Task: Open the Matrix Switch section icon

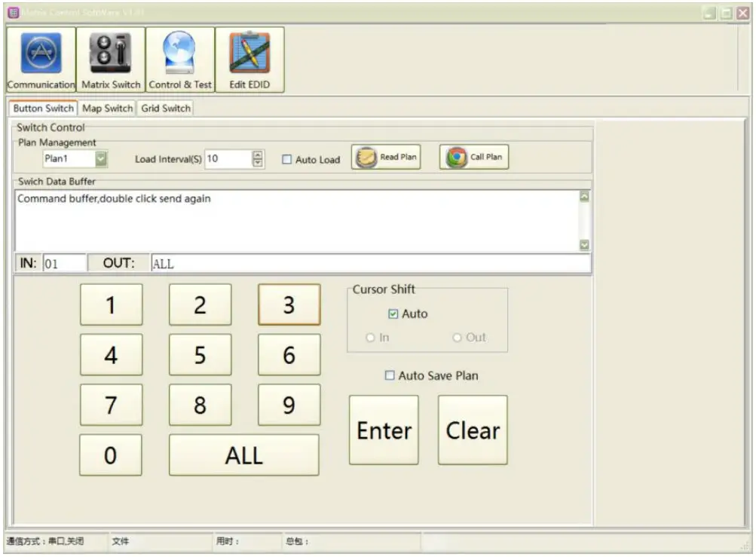Action: click(x=111, y=60)
